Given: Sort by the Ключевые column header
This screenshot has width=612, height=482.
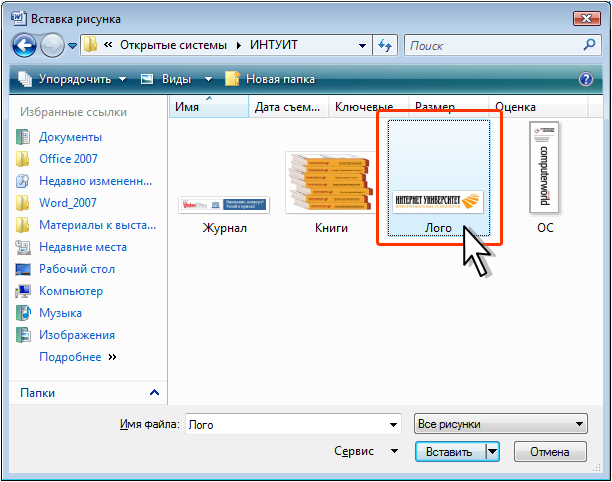Looking at the screenshot, I should [x=368, y=107].
